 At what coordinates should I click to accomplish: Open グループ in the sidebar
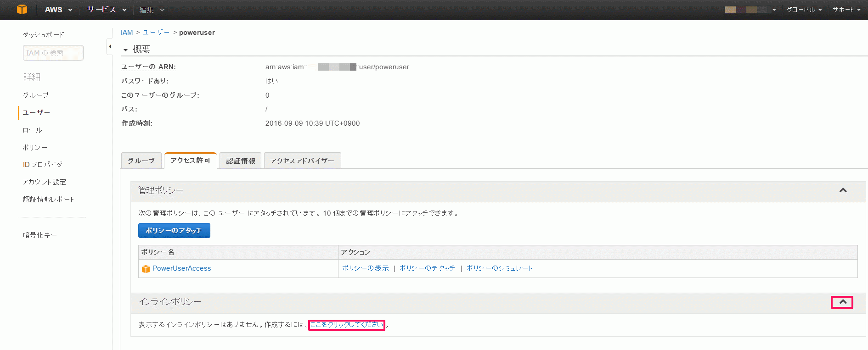pos(36,95)
